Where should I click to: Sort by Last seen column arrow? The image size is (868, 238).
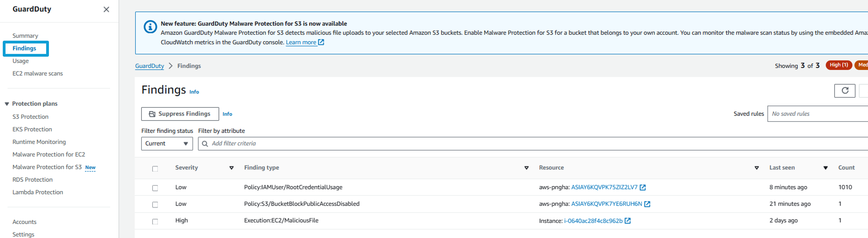826,168
